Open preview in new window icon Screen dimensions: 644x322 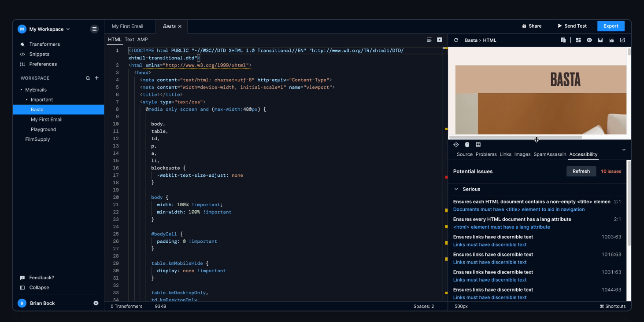tap(622, 40)
